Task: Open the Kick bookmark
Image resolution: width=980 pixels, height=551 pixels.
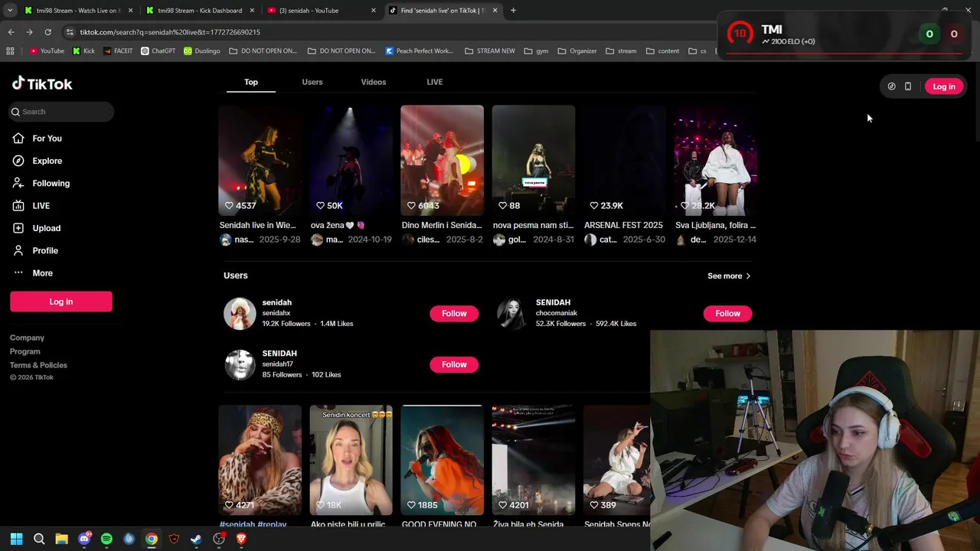Action: (83, 51)
